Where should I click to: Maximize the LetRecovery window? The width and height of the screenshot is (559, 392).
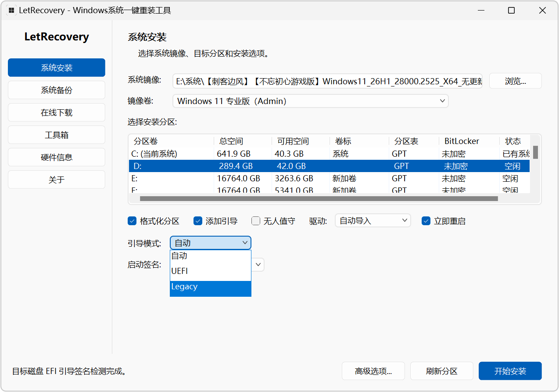511,11
